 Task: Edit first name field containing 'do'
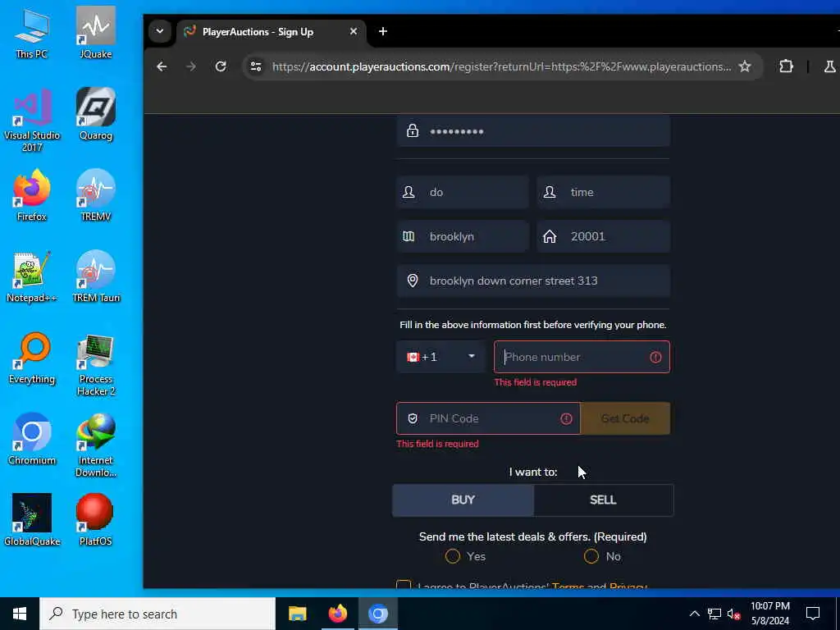coord(463,192)
